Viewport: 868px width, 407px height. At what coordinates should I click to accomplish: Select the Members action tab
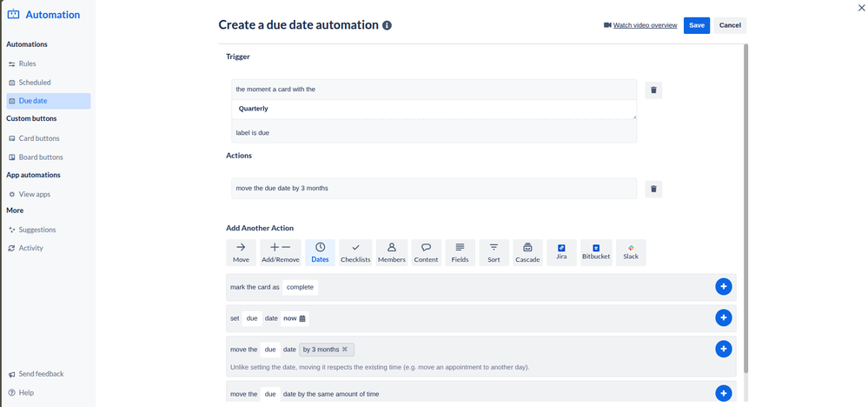pyautogui.click(x=391, y=252)
